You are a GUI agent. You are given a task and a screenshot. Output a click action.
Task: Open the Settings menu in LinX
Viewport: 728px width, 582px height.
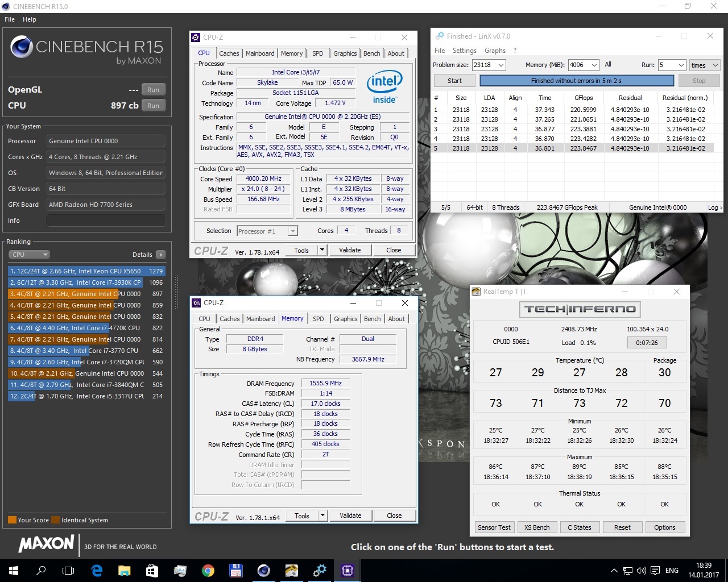[465, 51]
